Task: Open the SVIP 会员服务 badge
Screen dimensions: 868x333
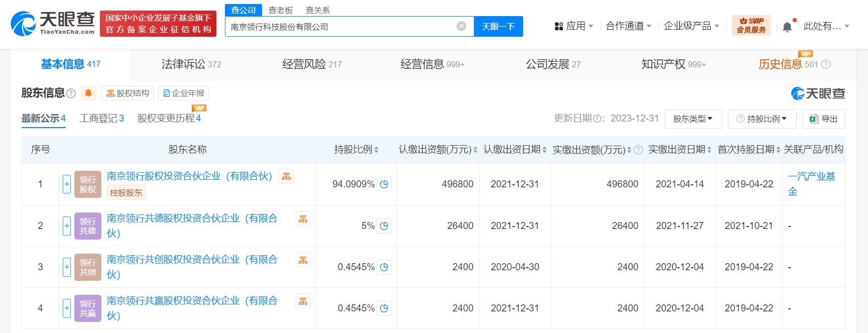Action: click(751, 26)
